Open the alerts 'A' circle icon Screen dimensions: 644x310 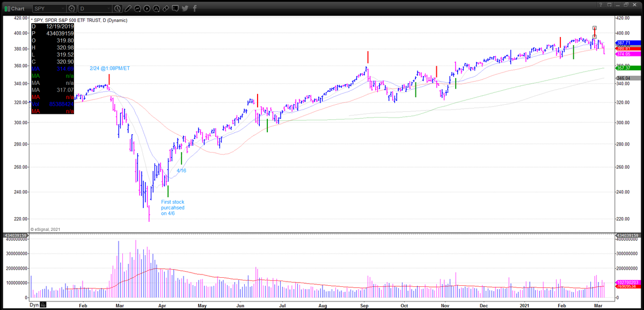pyautogui.click(x=156, y=9)
